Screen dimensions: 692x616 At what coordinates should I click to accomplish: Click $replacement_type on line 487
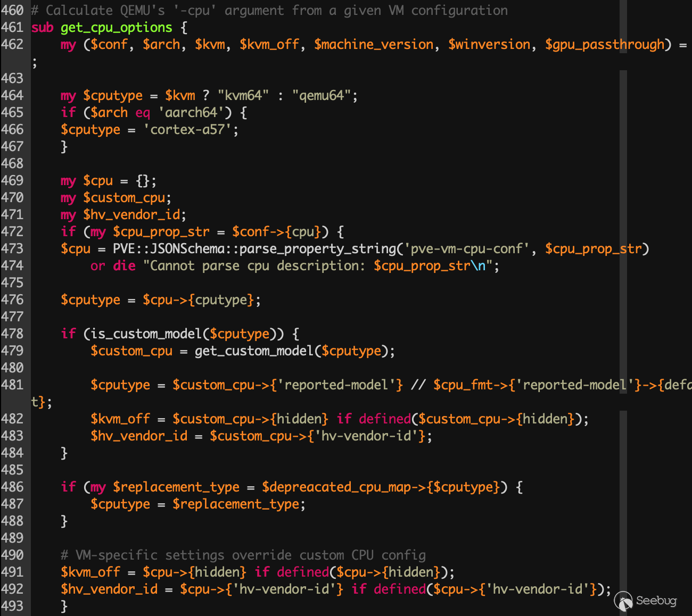pyautogui.click(x=236, y=504)
